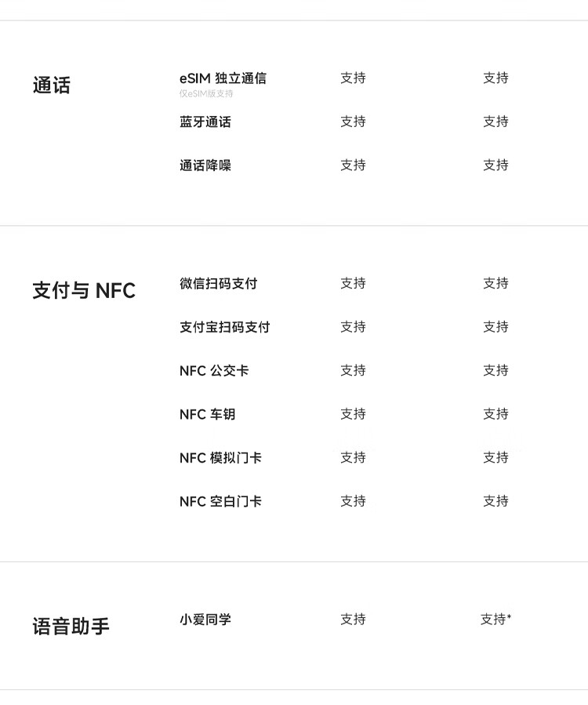Image resolution: width=588 pixels, height=705 pixels.
Task: Click the NFC 车钥 feature label
Action: pyautogui.click(x=207, y=414)
